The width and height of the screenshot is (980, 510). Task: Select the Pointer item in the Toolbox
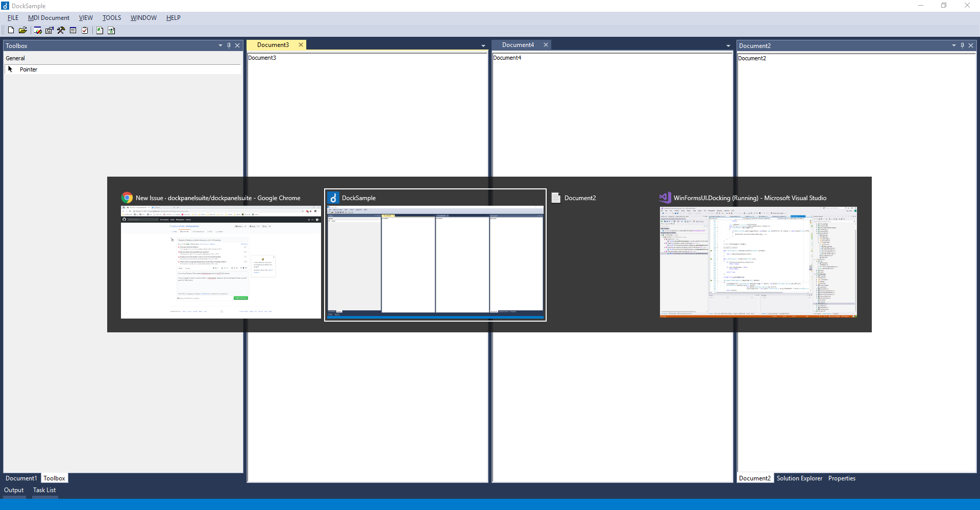tap(29, 69)
